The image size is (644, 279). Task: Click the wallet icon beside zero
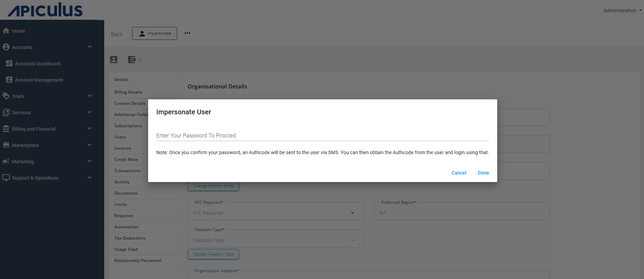(132, 60)
